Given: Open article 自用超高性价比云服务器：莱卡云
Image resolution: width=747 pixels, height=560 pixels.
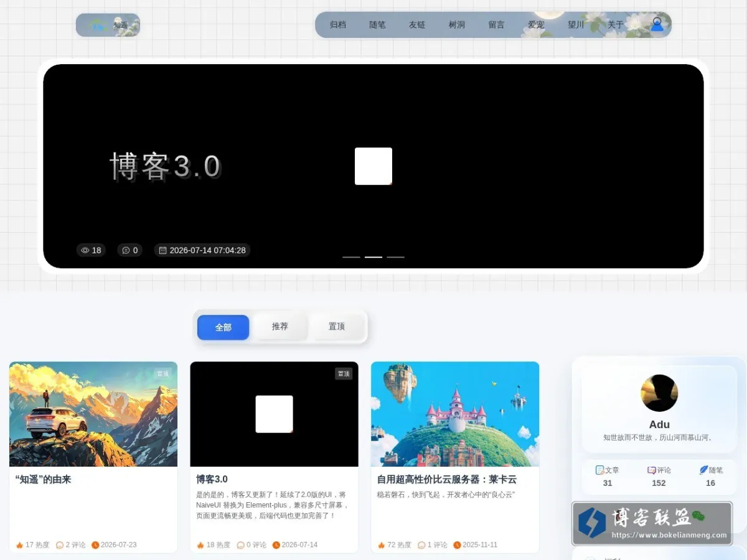Looking at the screenshot, I should (x=447, y=479).
